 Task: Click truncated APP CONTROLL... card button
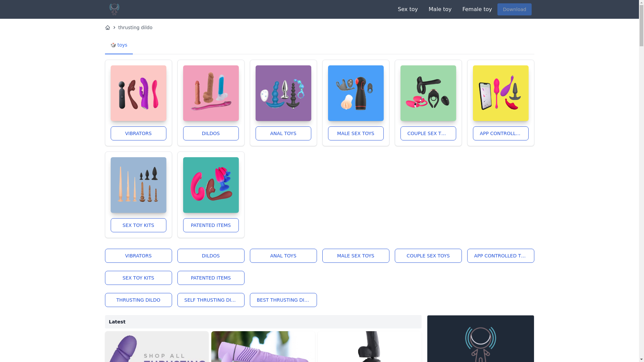[x=500, y=133]
